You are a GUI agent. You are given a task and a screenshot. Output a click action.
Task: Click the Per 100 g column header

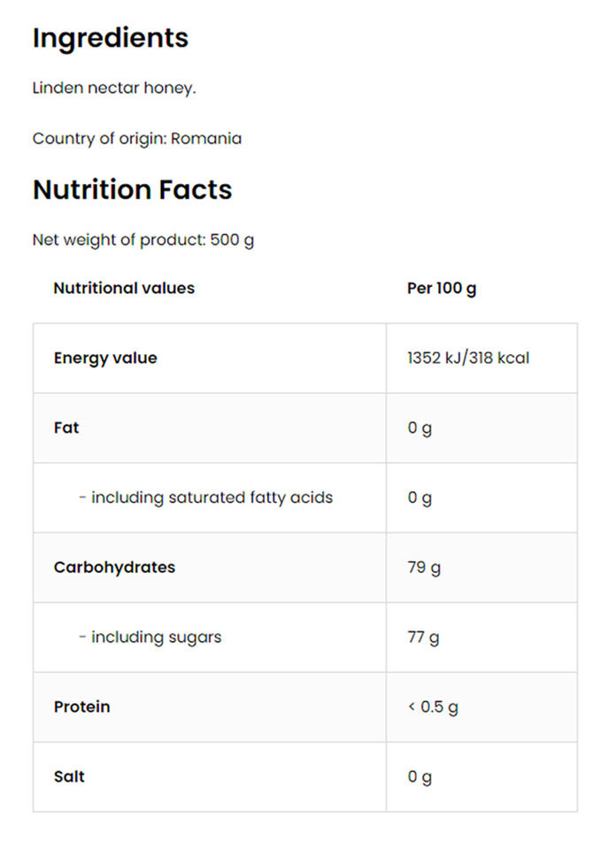[x=442, y=289]
